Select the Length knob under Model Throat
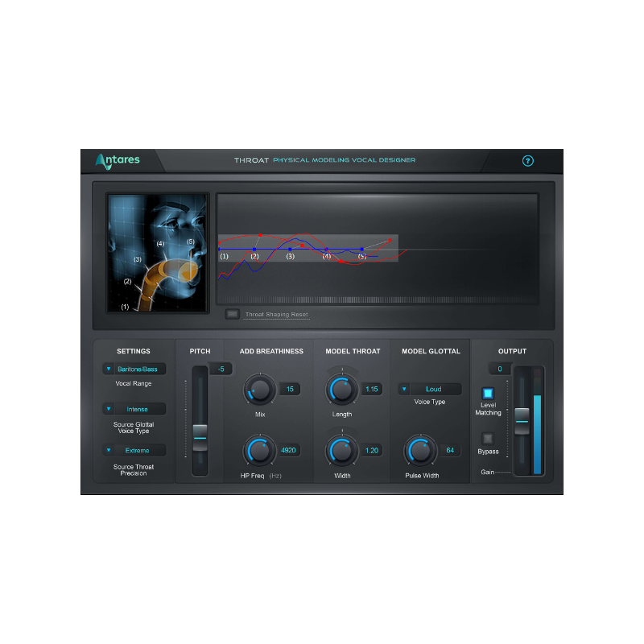 [345, 389]
